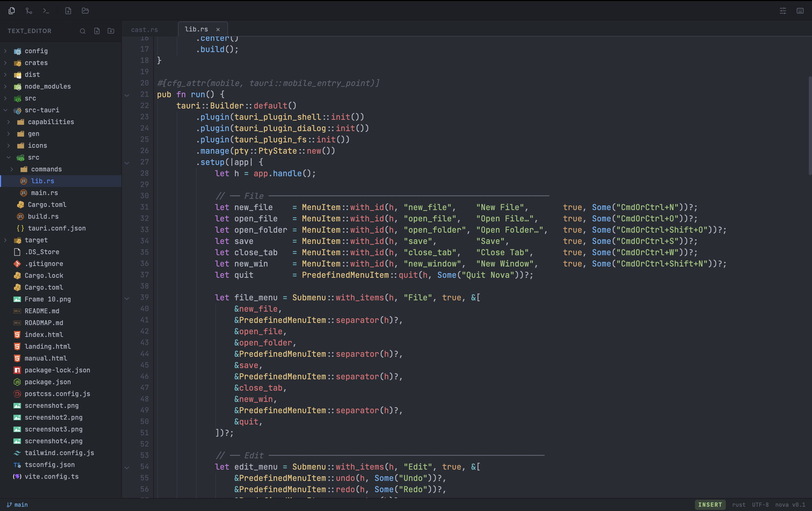The height and width of the screenshot is (511, 812).
Task: Click the sidebar new folder icon
Action: point(111,31)
